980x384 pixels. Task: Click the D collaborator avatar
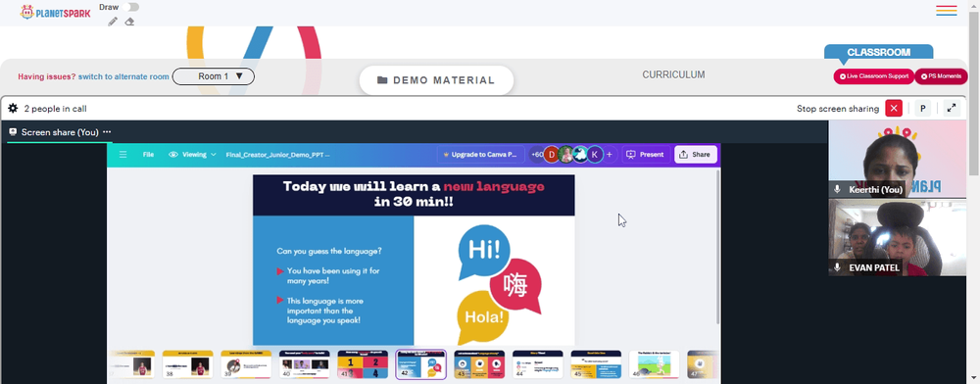click(551, 154)
